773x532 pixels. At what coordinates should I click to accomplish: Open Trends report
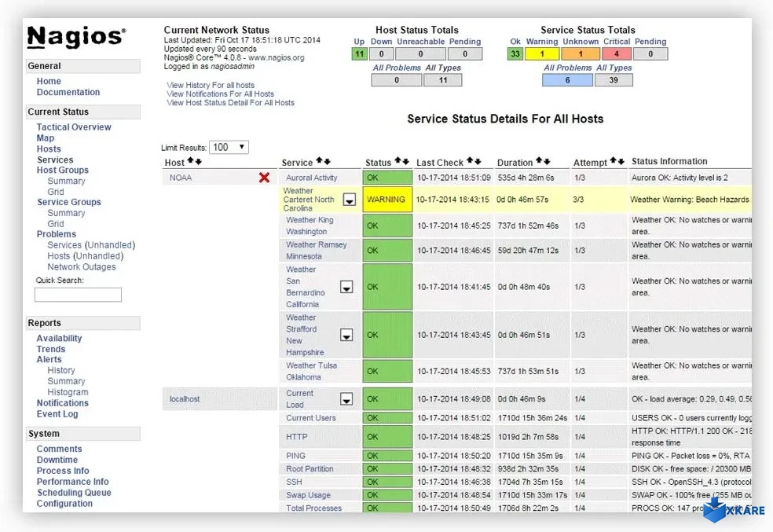[51, 349]
